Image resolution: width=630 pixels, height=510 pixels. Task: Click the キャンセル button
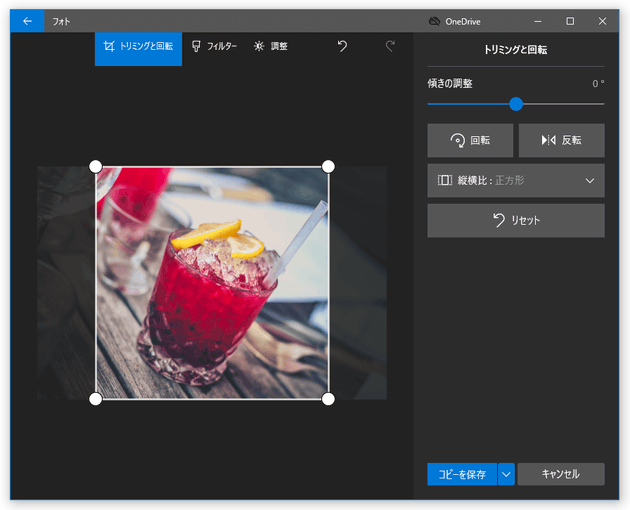pyautogui.click(x=561, y=474)
